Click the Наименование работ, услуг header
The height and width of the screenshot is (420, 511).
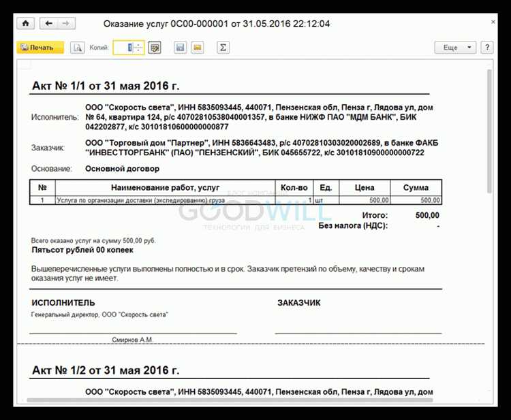point(166,187)
